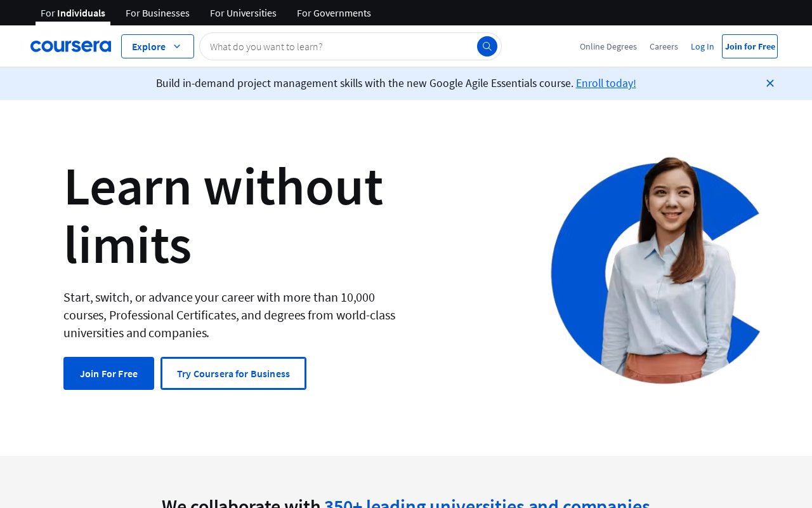
Task: Click the paragraph starting 'Start, switch, or advance'
Action: 230,315
